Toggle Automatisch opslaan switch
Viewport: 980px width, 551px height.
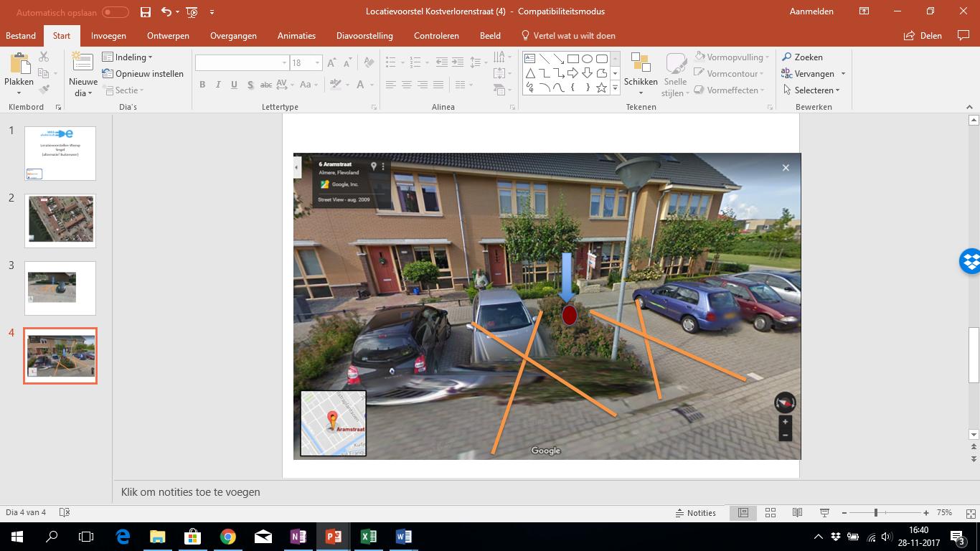tap(115, 11)
